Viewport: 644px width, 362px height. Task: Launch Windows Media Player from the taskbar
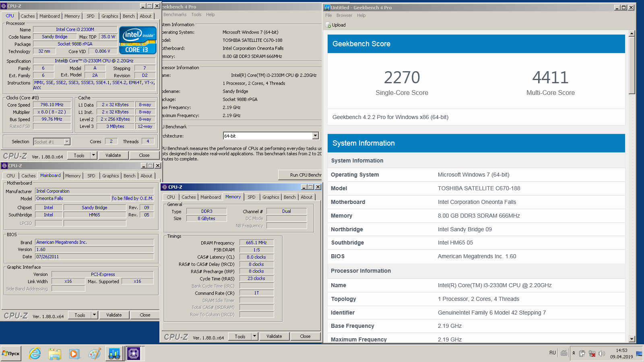74,354
